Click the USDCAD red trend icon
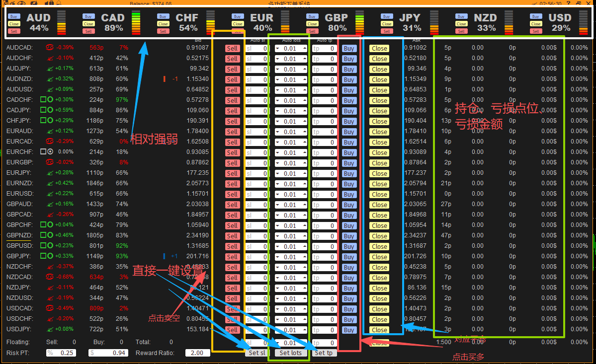Image resolution: width=596 pixels, height=364 pixels. 50,308
